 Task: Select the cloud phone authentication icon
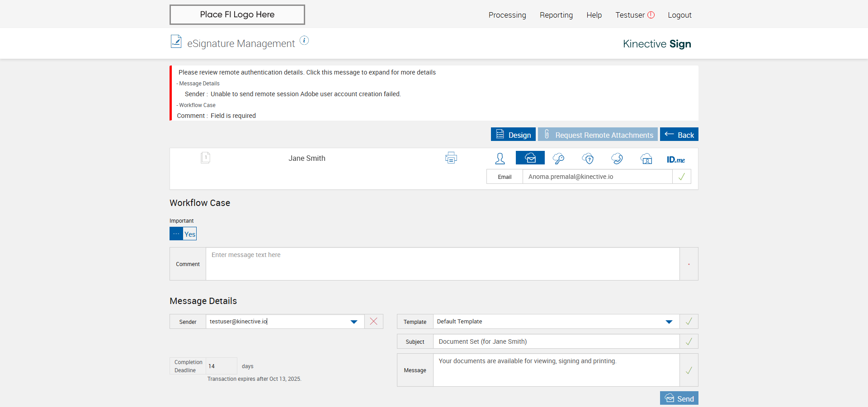tap(617, 159)
